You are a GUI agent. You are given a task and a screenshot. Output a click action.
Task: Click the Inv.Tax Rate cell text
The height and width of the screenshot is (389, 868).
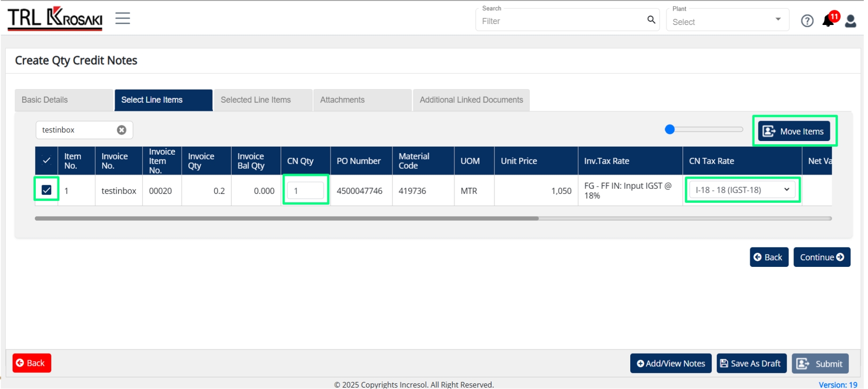tap(628, 190)
